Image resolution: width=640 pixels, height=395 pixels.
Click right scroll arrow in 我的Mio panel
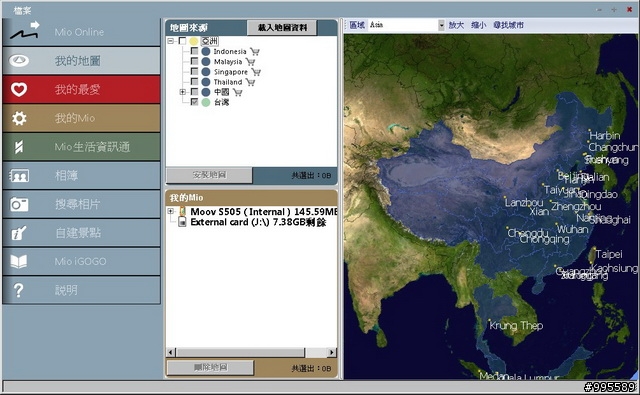[332, 352]
